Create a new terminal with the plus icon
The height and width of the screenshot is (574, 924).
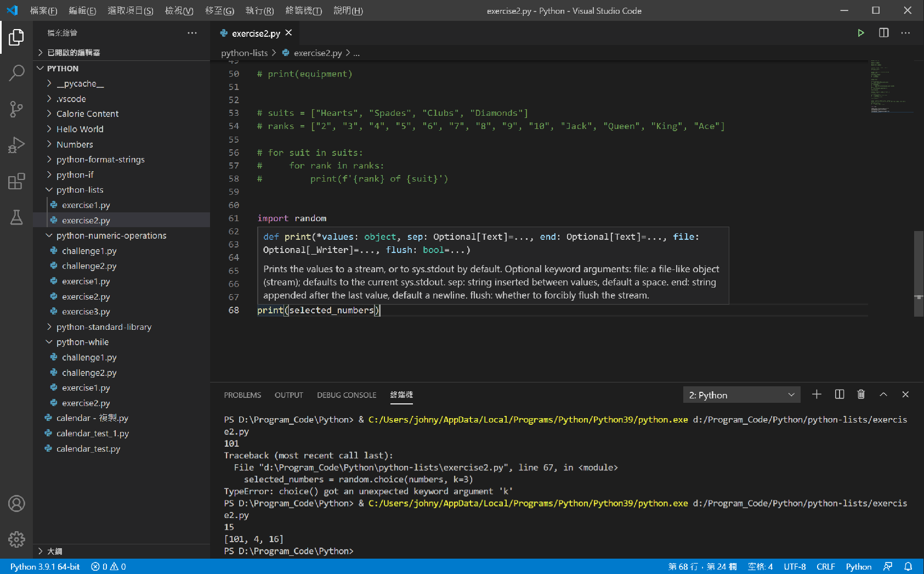(817, 394)
